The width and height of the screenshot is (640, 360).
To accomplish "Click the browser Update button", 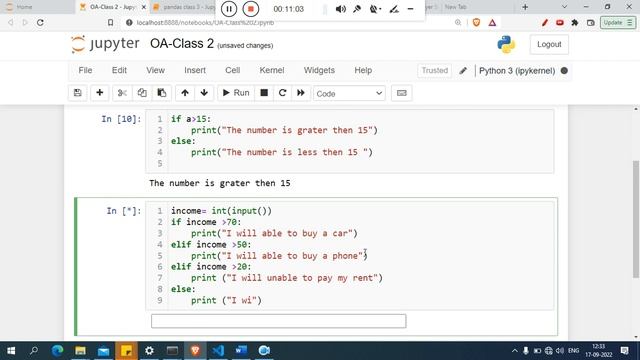I will click(618, 23).
